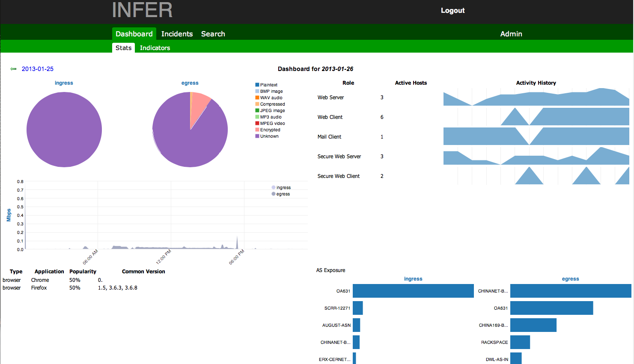Click the Application column header

pyautogui.click(x=49, y=272)
